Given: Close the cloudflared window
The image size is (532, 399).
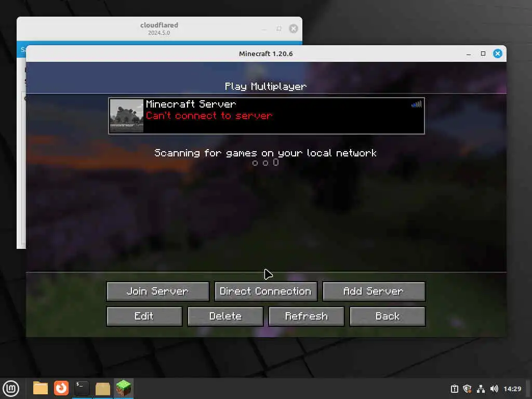Looking at the screenshot, I should [x=294, y=29].
